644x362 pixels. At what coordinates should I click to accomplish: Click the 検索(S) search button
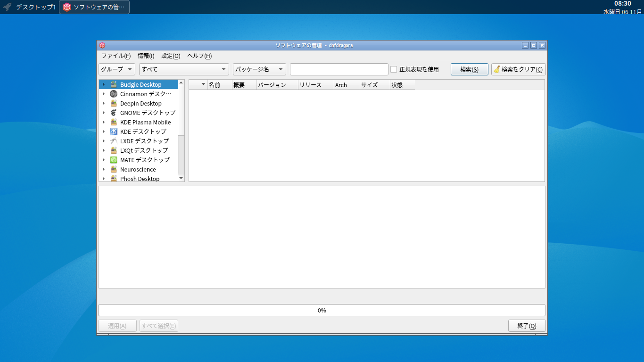point(470,69)
